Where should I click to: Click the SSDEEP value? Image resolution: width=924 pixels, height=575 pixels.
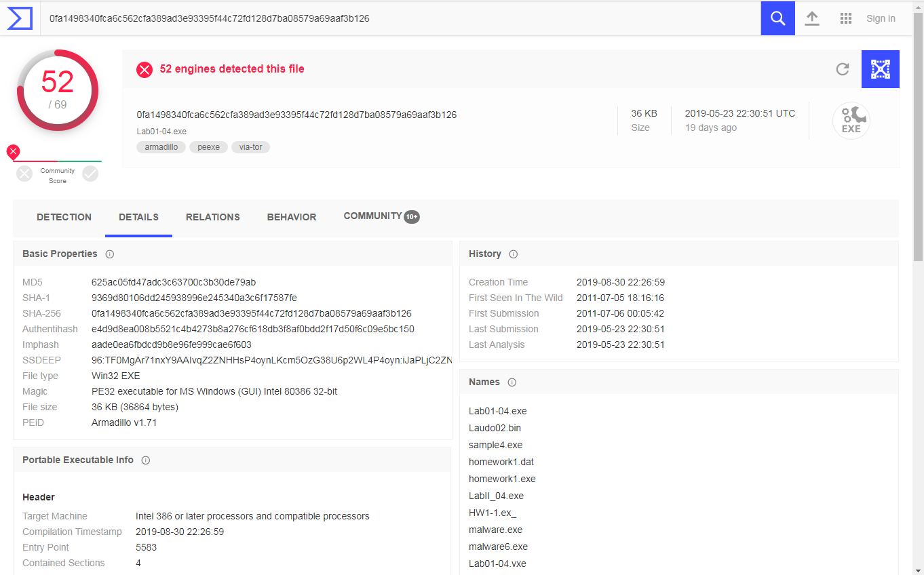click(271, 360)
